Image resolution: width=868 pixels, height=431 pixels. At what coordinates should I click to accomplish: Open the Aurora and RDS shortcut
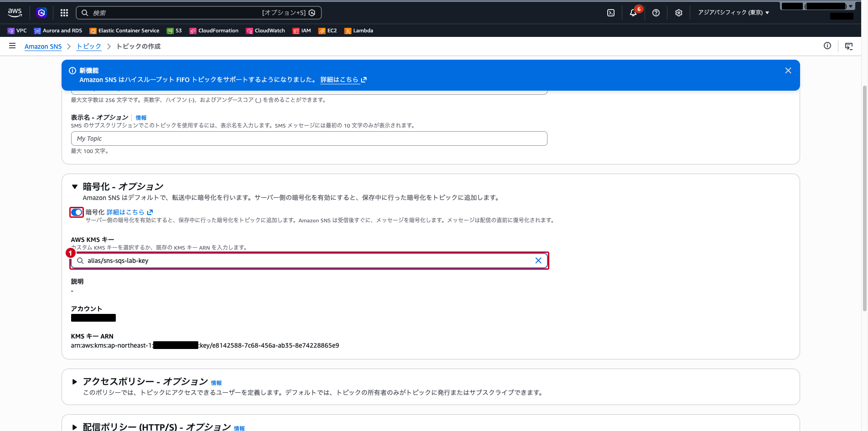click(58, 31)
